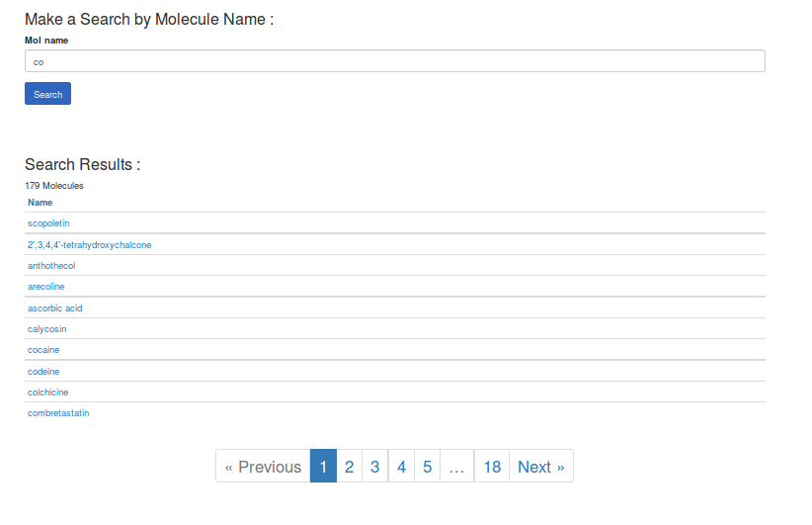This screenshot has width=812, height=525.
Task: Click the Mol name search input field
Action: (394, 61)
